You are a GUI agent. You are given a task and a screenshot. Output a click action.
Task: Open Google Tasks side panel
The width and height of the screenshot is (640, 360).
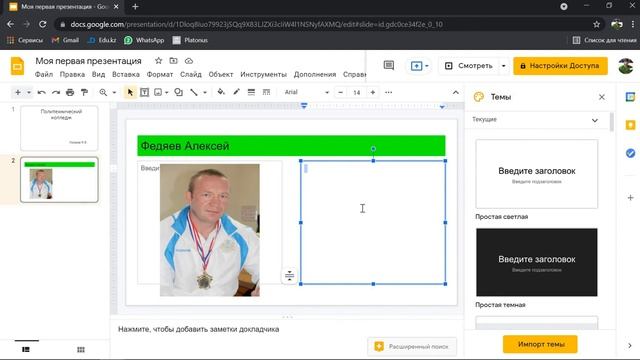point(630,153)
